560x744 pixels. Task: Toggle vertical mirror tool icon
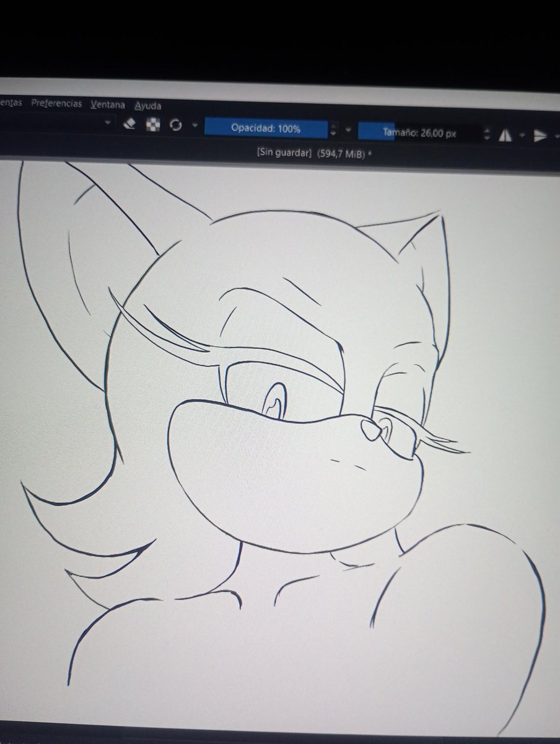point(541,136)
